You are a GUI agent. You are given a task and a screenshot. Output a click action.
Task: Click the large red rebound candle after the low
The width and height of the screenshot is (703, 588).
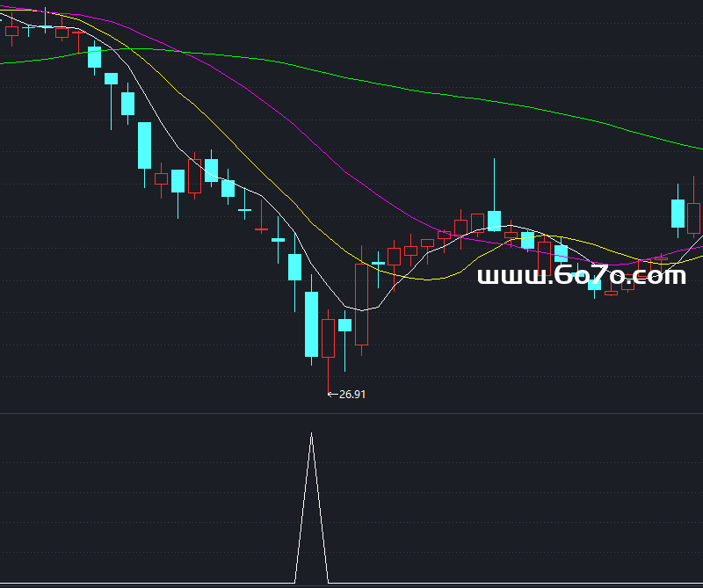361,303
